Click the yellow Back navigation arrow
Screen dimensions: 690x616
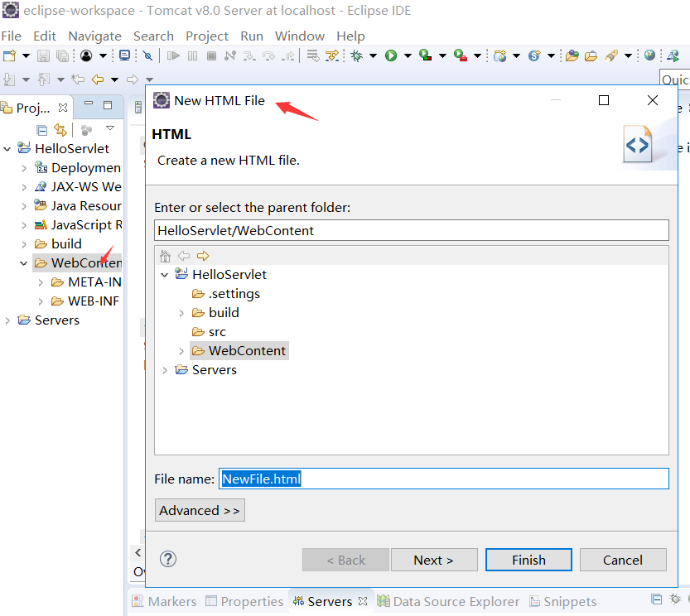98,79
